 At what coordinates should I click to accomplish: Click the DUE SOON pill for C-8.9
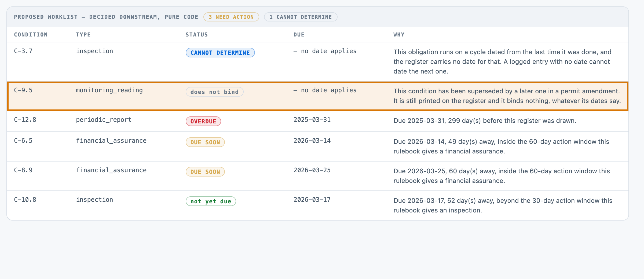205,172
